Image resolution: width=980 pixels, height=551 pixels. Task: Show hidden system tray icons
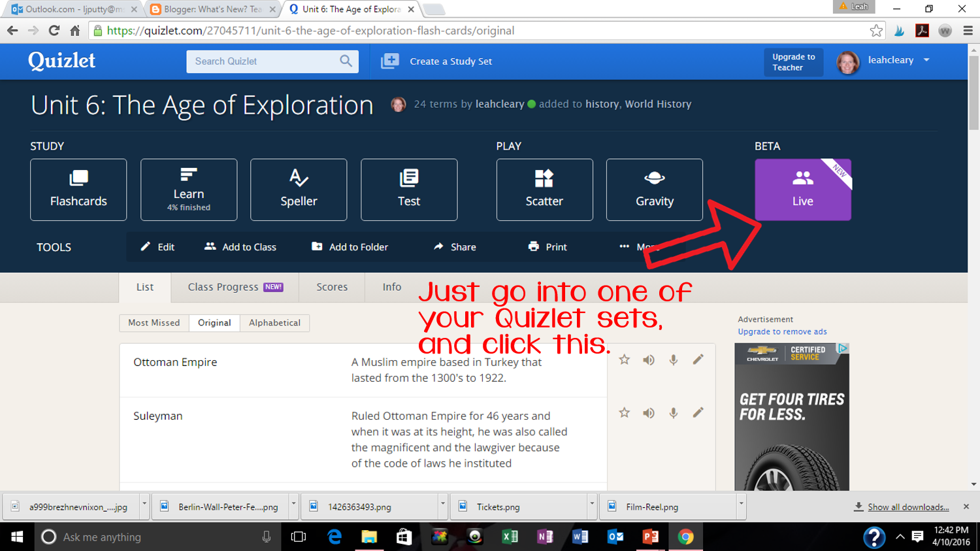tap(900, 537)
